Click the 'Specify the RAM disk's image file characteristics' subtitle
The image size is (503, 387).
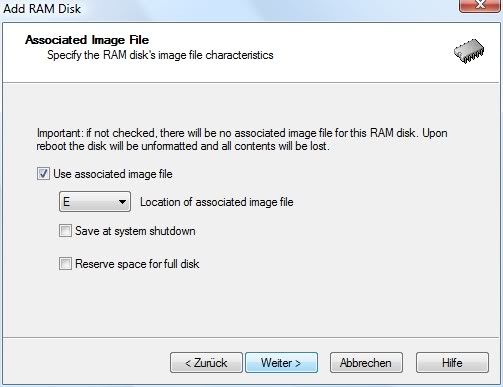pos(160,55)
